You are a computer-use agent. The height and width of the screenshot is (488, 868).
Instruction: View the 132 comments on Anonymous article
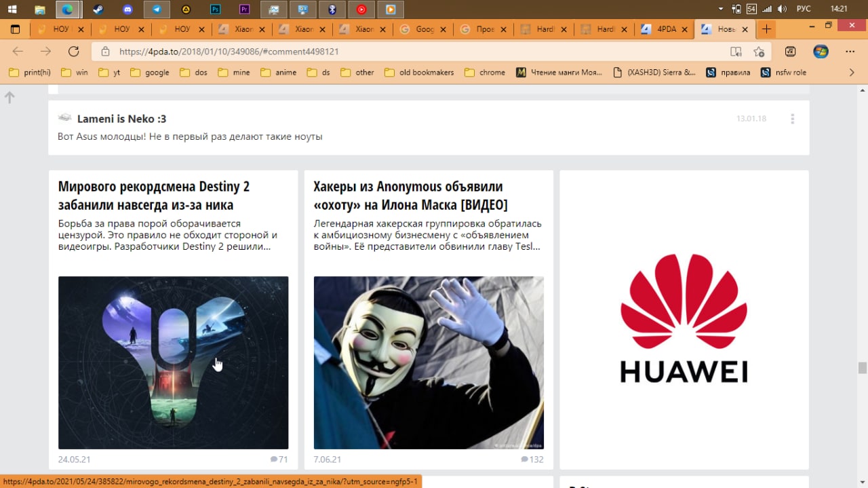click(x=532, y=459)
